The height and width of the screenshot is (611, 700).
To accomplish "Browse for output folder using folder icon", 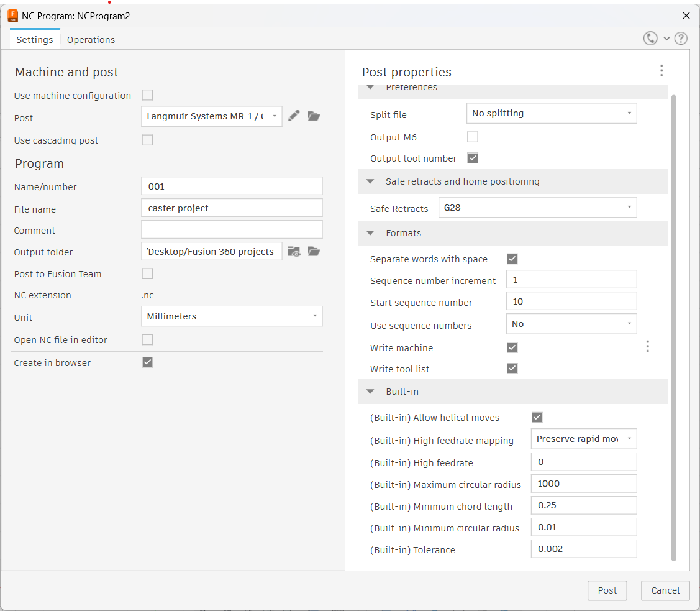I will (314, 252).
